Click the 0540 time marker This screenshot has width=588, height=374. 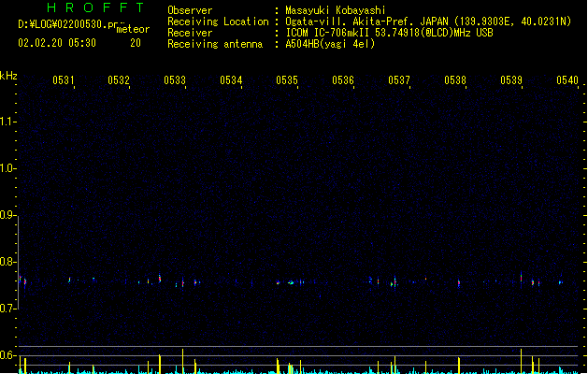tap(567, 80)
